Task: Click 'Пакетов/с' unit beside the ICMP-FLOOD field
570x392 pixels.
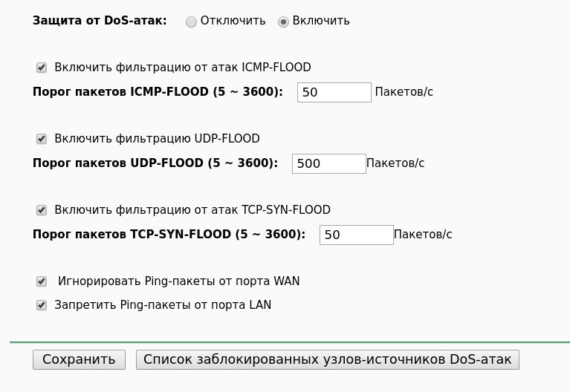Action: tap(404, 92)
